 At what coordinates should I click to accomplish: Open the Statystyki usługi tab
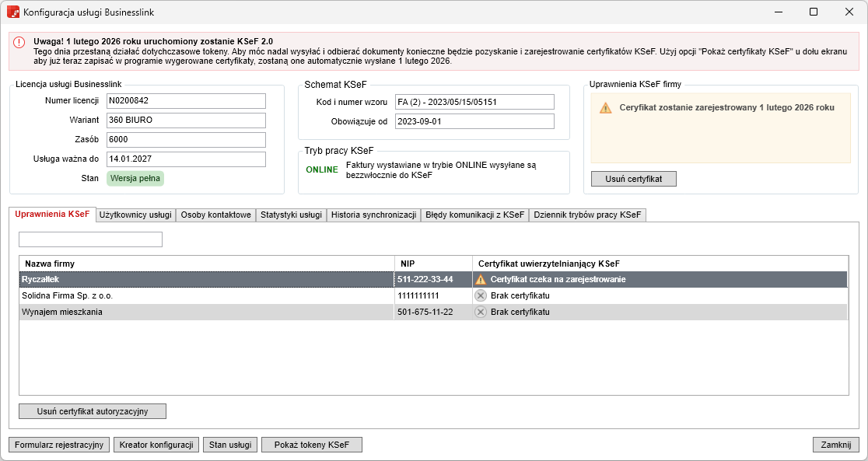tap(291, 215)
